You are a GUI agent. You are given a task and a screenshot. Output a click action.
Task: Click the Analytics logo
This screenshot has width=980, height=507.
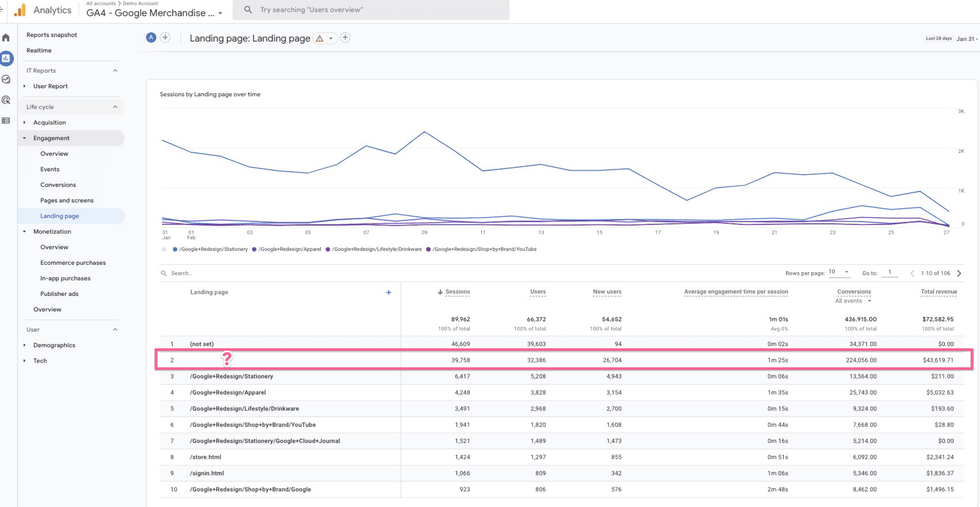(20, 10)
